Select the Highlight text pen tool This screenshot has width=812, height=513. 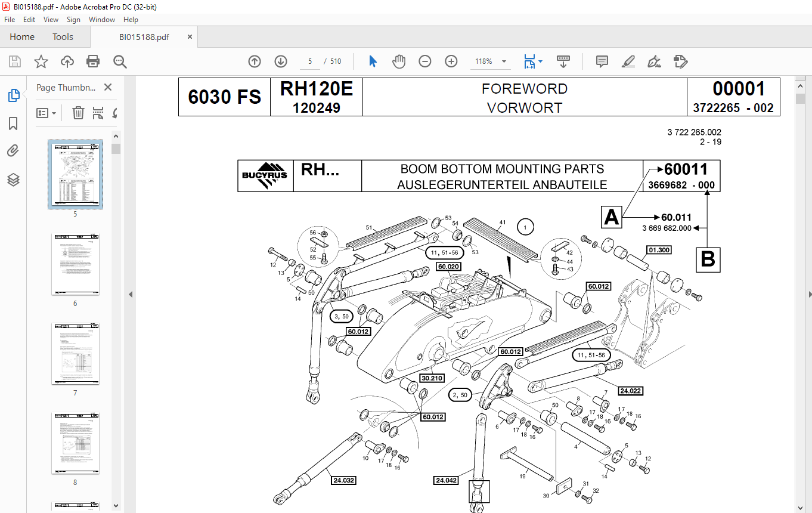click(628, 61)
